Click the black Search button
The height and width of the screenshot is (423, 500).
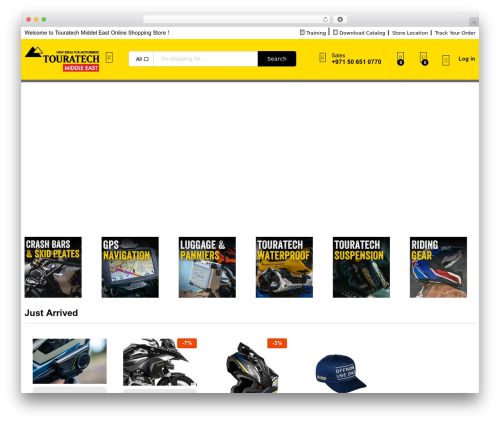pyautogui.click(x=277, y=59)
